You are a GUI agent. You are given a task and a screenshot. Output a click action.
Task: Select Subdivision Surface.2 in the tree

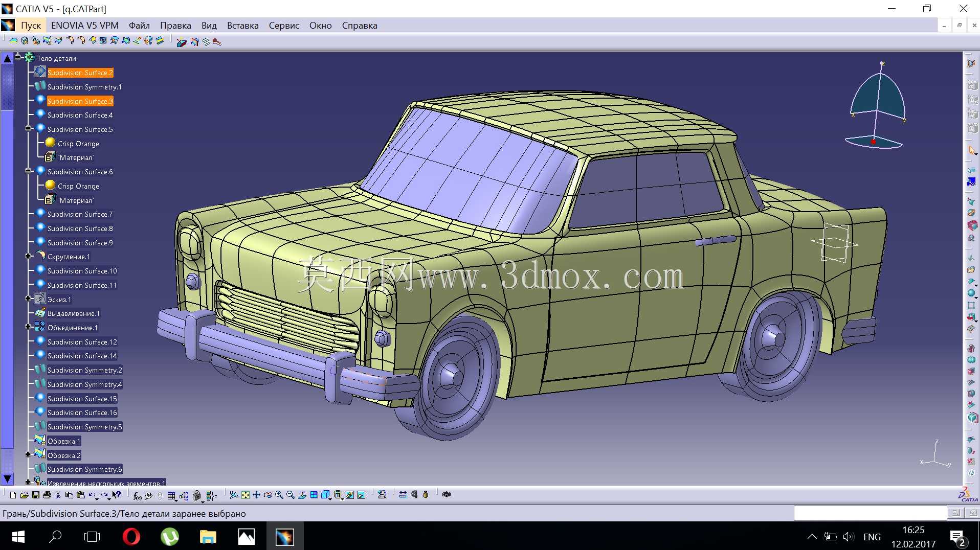tap(80, 73)
